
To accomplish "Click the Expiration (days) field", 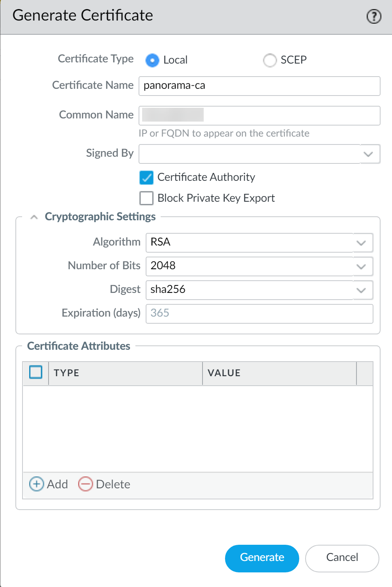I will click(x=259, y=314).
